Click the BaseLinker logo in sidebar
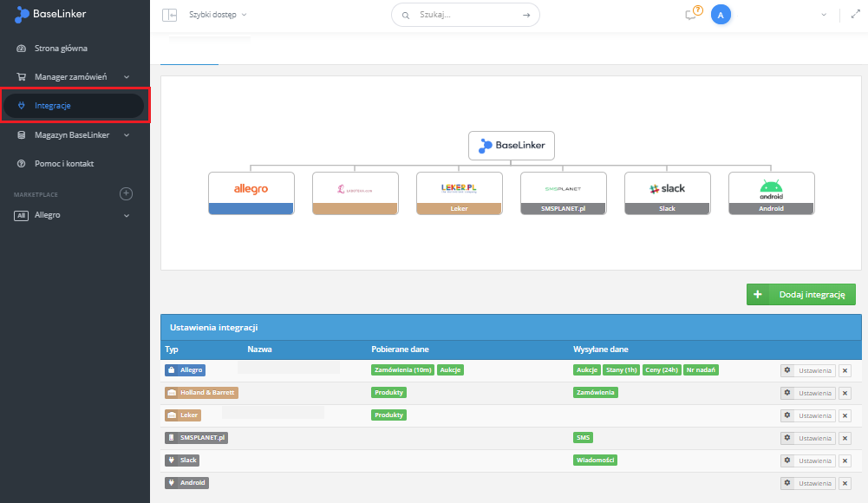Image resolution: width=868 pixels, height=503 pixels. click(x=50, y=15)
